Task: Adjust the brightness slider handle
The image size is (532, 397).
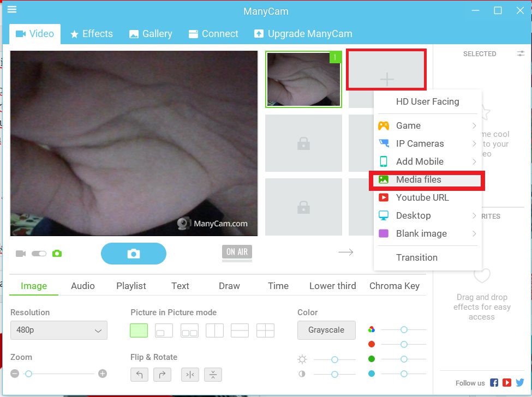Action: click(x=334, y=359)
